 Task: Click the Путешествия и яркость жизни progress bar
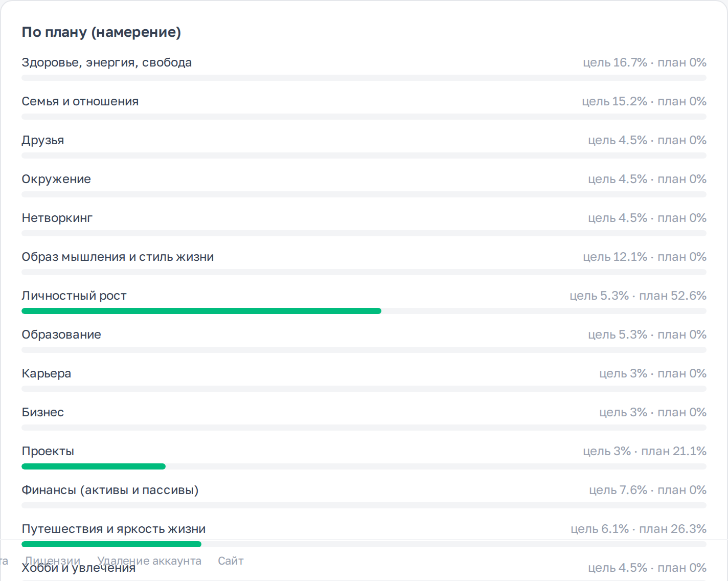(x=364, y=544)
